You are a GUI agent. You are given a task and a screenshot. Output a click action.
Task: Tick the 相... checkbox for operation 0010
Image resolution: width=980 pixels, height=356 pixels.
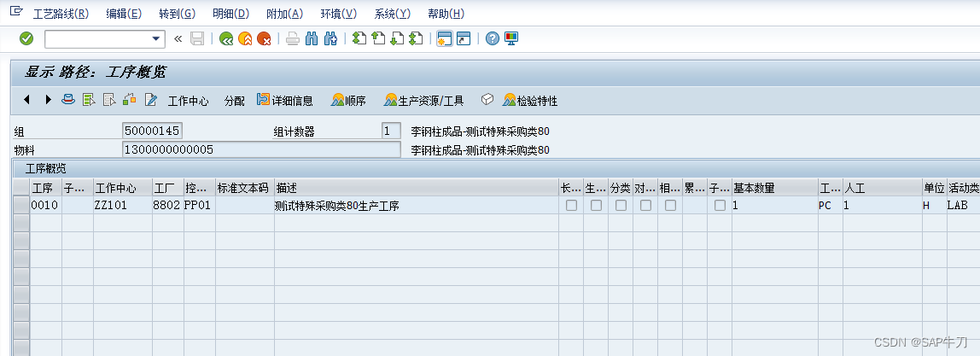(x=670, y=206)
